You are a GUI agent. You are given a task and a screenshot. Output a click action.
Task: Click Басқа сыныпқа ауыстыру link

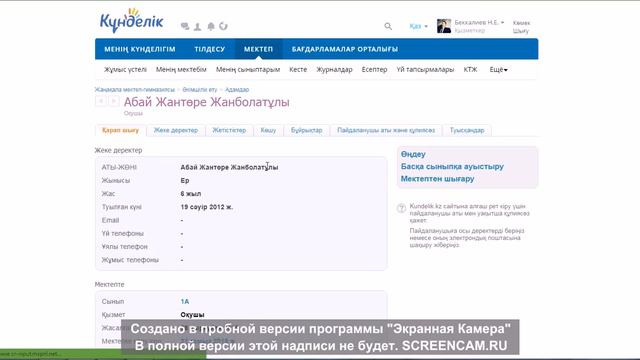click(x=452, y=167)
